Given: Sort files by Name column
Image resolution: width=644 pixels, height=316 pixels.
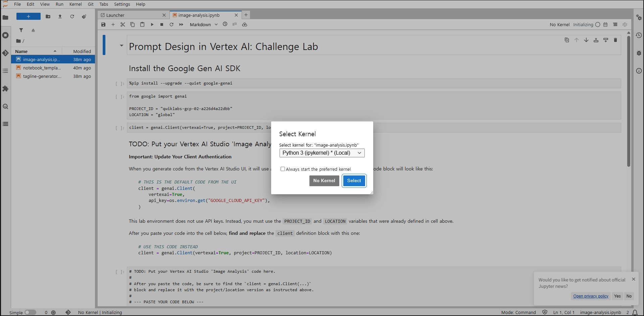Looking at the screenshot, I should click(x=36, y=51).
